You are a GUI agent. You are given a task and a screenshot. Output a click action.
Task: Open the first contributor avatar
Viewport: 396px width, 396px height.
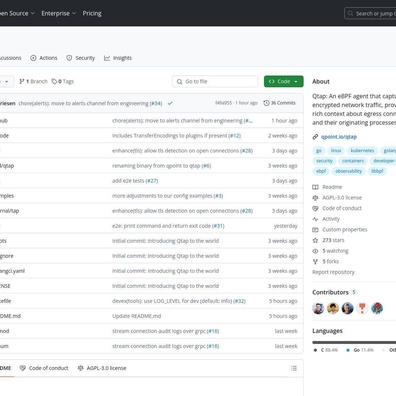[318, 308]
